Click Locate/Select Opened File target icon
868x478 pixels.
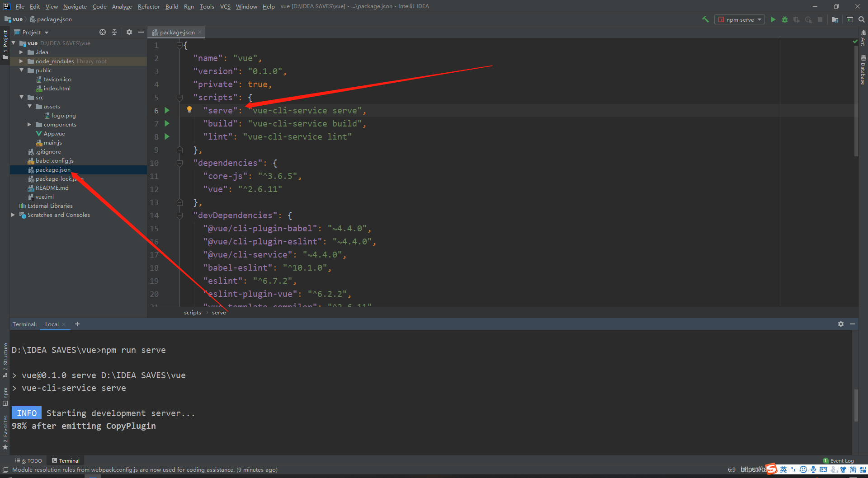pos(103,32)
